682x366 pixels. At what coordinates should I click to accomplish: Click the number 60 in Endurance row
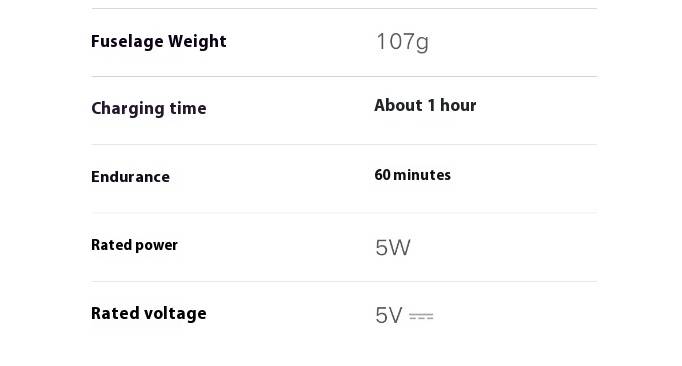382,175
